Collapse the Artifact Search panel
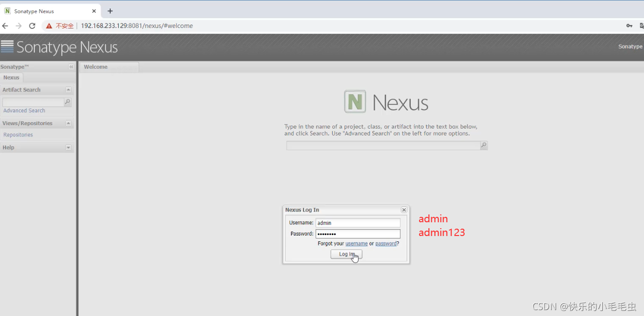The height and width of the screenshot is (316, 644). (x=68, y=90)
